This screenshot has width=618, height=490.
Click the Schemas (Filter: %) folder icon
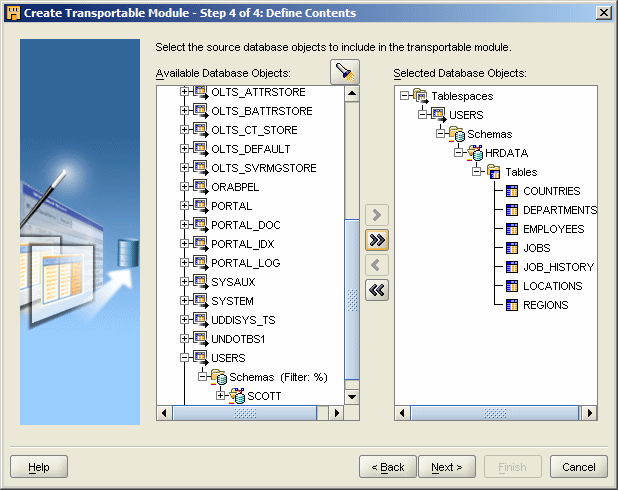(x=219, y=377)
